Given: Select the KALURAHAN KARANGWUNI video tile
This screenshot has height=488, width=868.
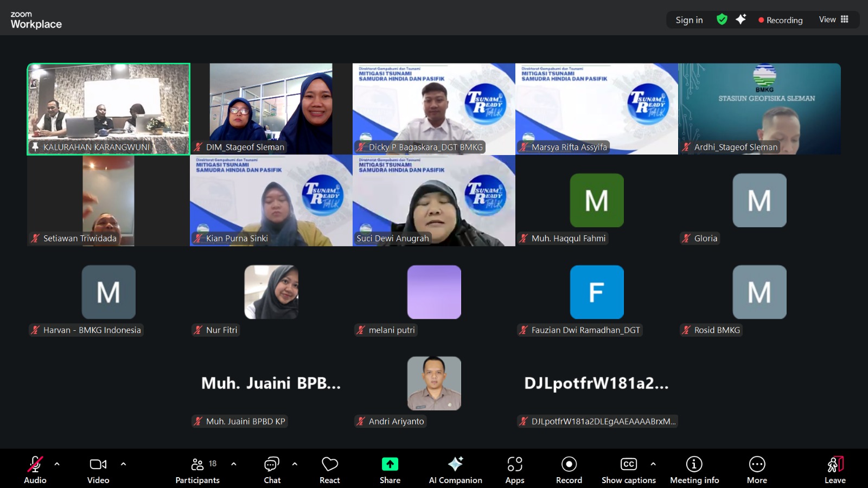Looking at the screenshot, I should pos(108,109).
